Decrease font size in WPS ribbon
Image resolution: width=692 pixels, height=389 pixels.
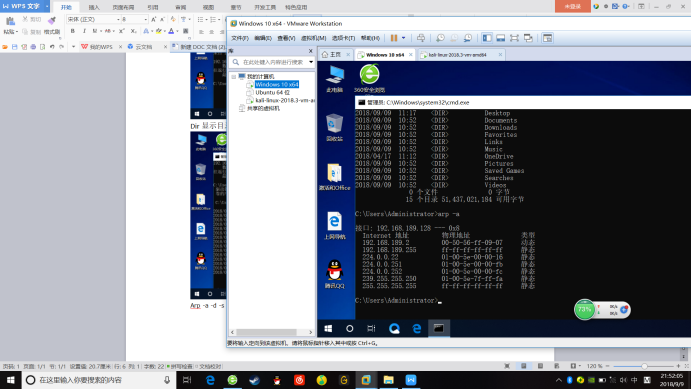(x=162, y=19)
